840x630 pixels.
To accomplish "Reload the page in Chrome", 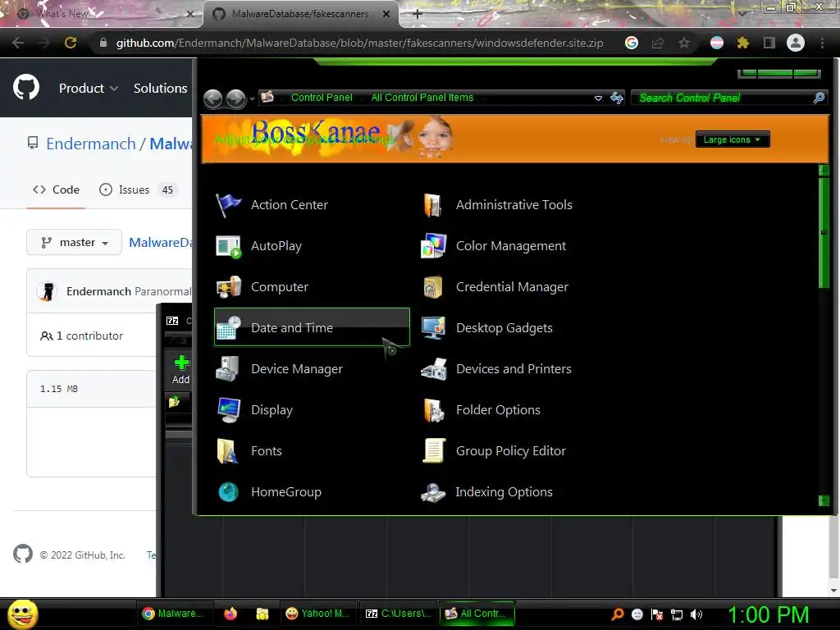I will pyautogui.click(x=71, y=43).
